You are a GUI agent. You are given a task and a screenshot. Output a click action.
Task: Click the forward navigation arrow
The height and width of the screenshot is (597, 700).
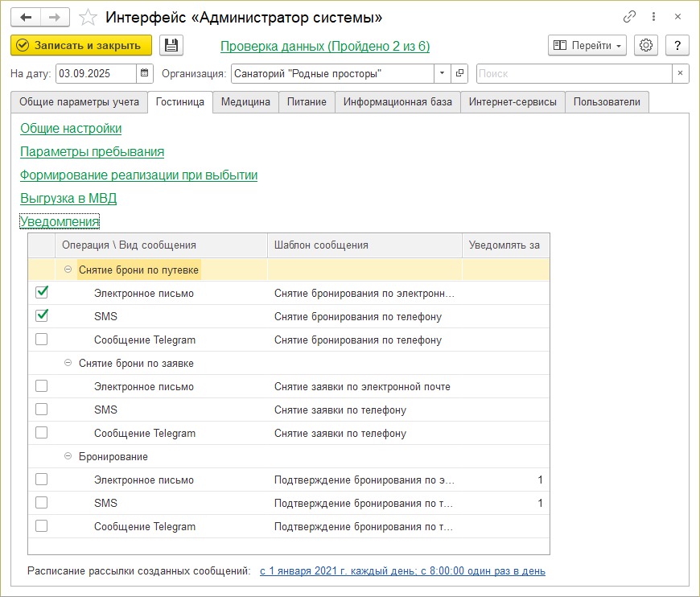coord(55,17)
